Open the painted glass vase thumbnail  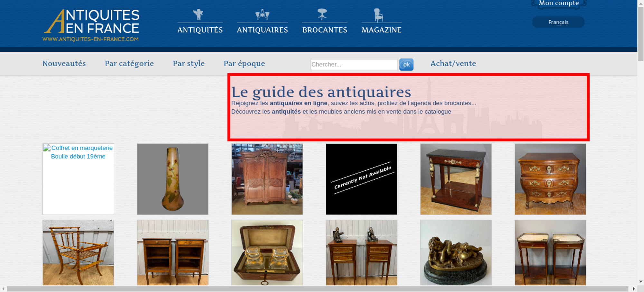173,179
